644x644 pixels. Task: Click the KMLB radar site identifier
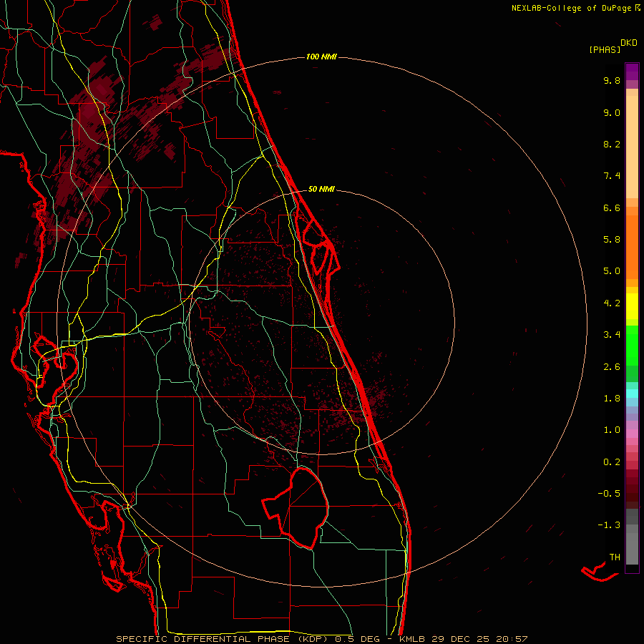coord(412,639)
